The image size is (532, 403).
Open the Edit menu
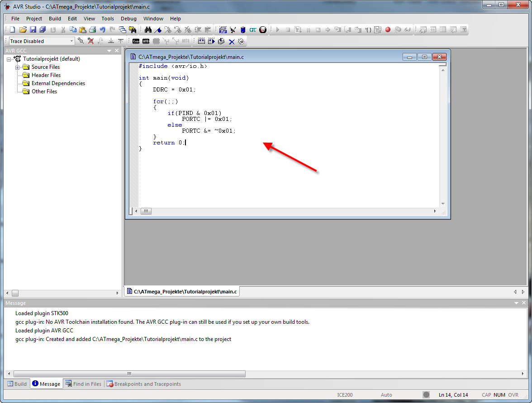click(x=72, y=19)
